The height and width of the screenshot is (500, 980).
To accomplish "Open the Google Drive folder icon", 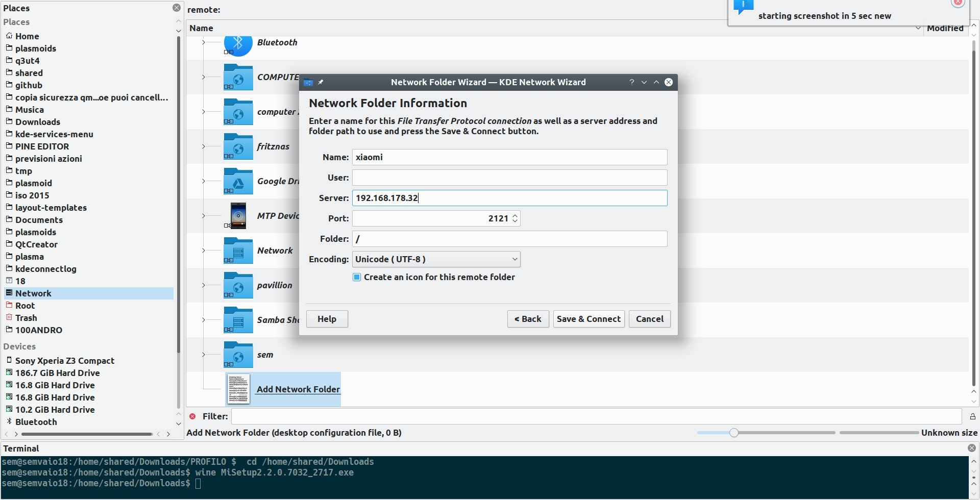I will [x=238, y=181].
